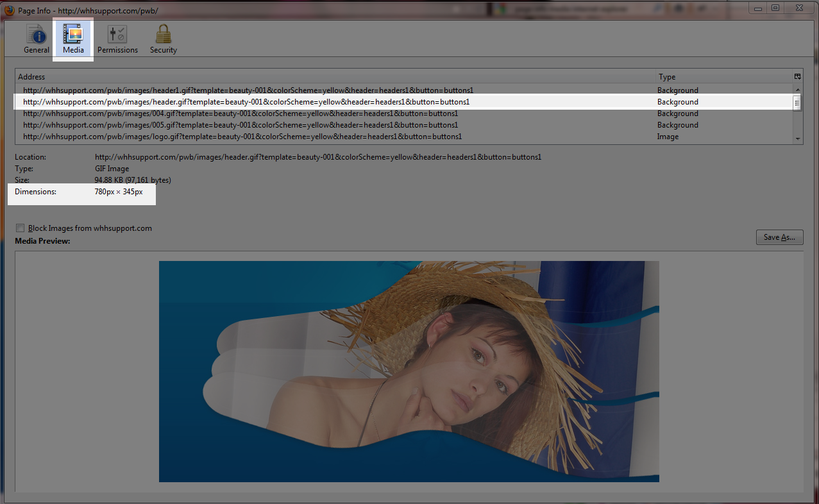Enable Block Images from whhsupport.com checkbox
The width and height of the screenshot is (819, 504).
click(21, 228)
